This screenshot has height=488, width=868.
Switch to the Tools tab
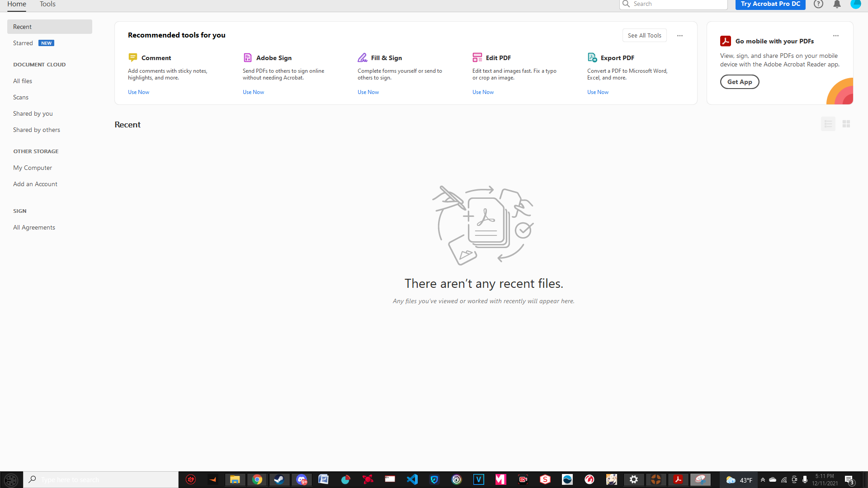pos(47,4)
